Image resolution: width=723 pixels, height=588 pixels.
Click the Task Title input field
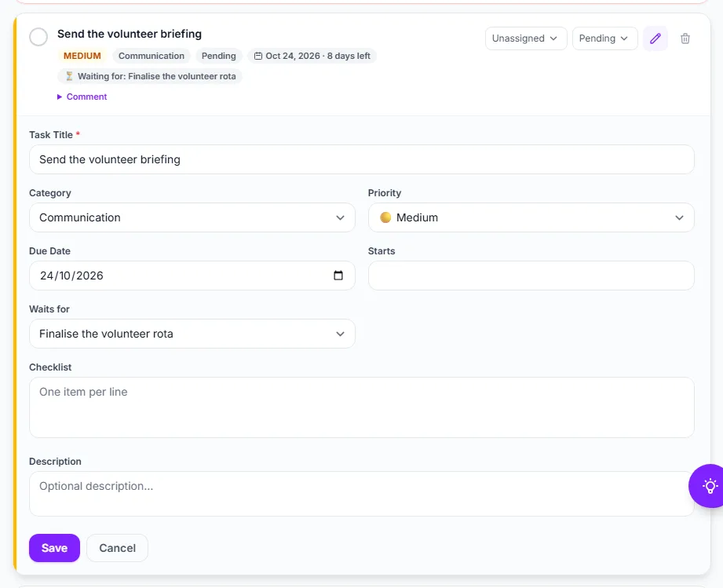361,159
